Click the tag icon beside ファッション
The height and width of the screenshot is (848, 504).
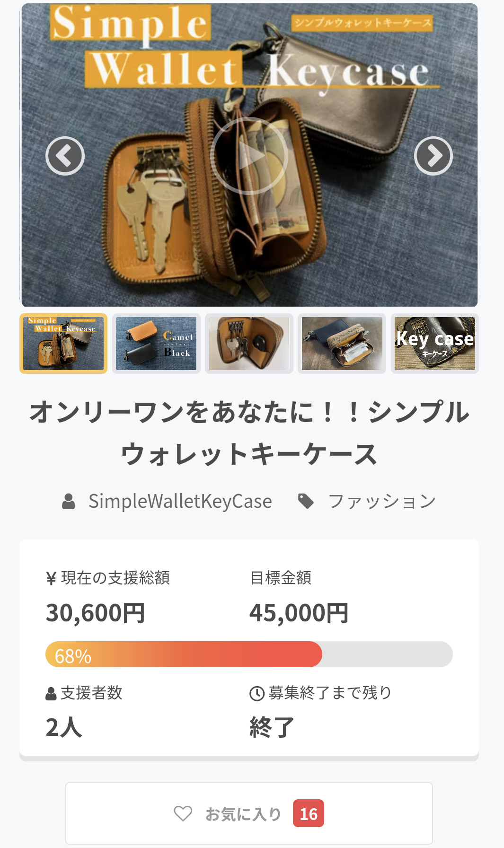click(306, 501)
